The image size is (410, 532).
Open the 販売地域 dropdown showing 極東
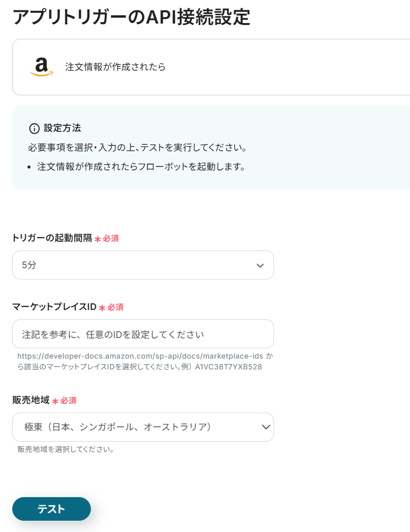[x=142, y=427]
